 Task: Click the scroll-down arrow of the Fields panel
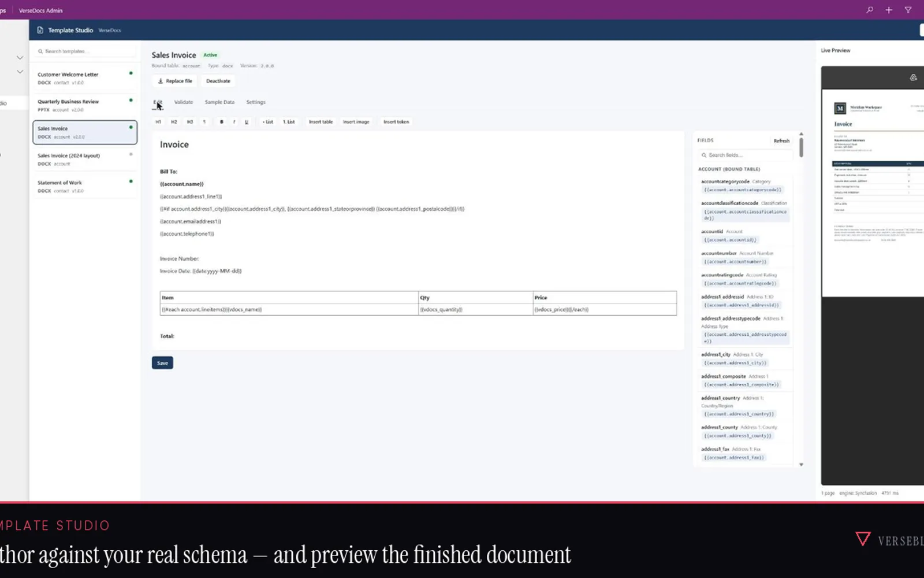click(801, 465)
